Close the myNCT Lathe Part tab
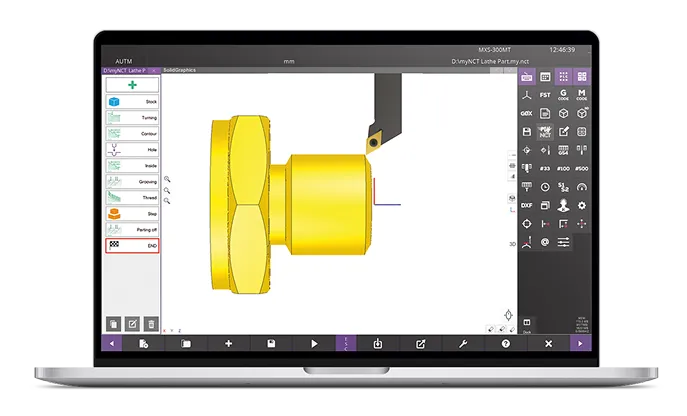The width and height of the screenshot is (687, 416). 153,71
